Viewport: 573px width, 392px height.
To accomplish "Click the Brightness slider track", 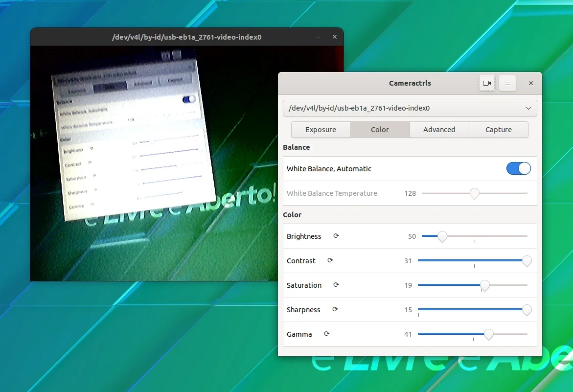I will (x=474, y=236).
